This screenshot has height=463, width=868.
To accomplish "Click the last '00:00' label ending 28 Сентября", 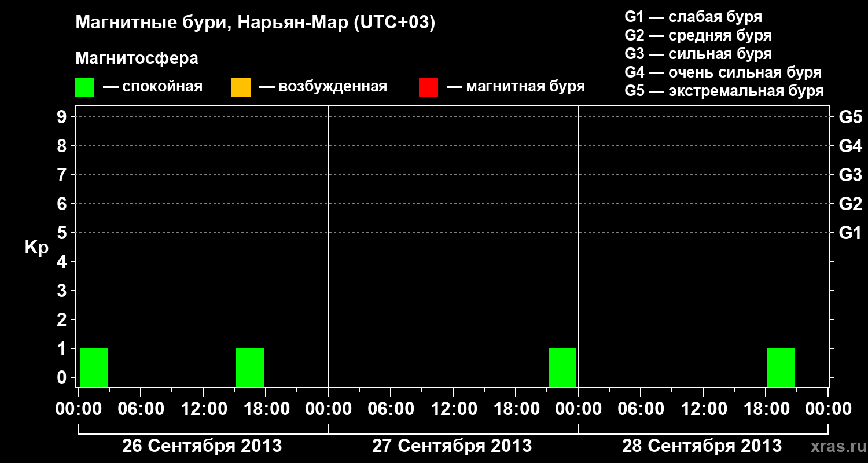I will click(x=828, y=409).
